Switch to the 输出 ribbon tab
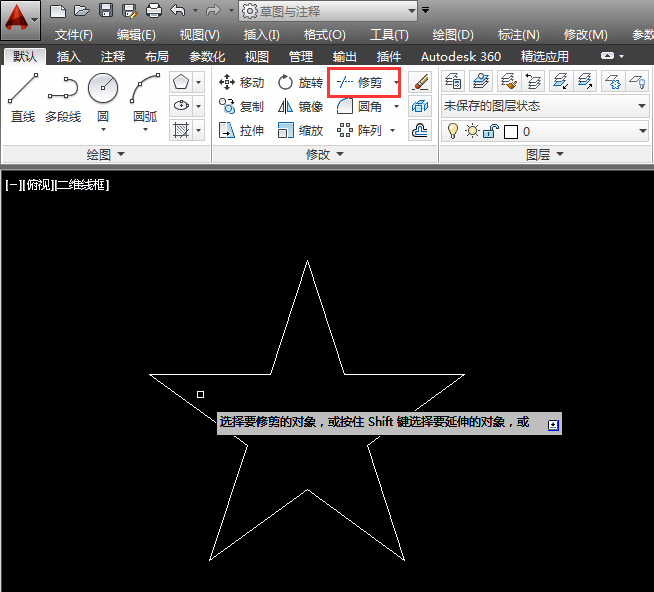654x592 pixels. pos(345,56)
